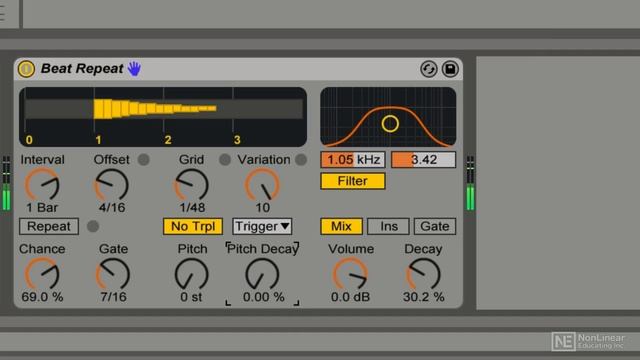Viewport: 640px width, 360px height.
Task: Click the 0.0 dB volume value
Action: coord(350,297)
